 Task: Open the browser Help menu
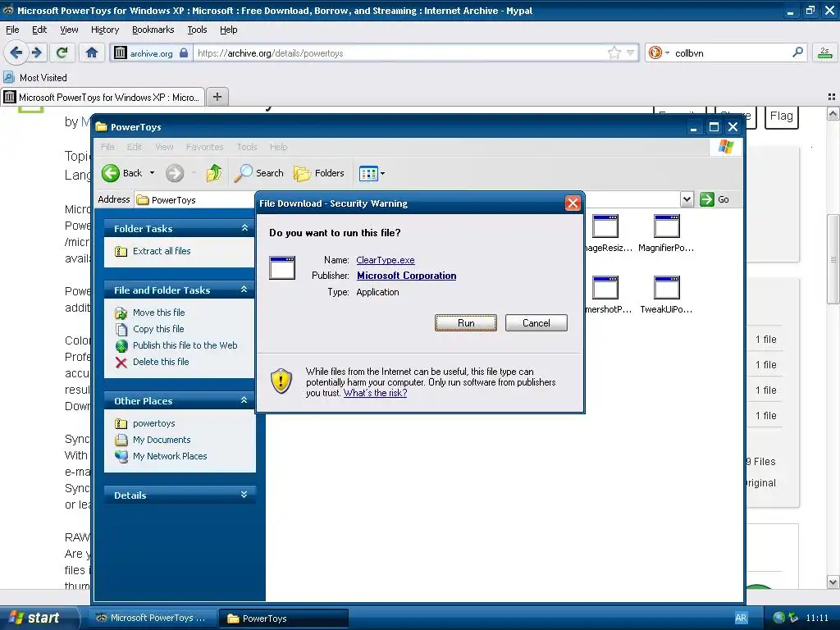228,30
